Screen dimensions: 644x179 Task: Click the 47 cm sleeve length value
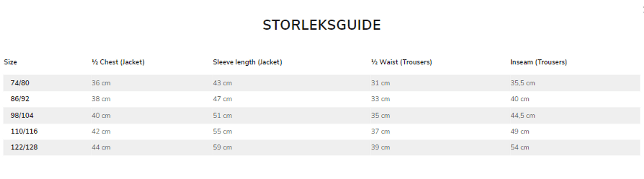(222, 99)
